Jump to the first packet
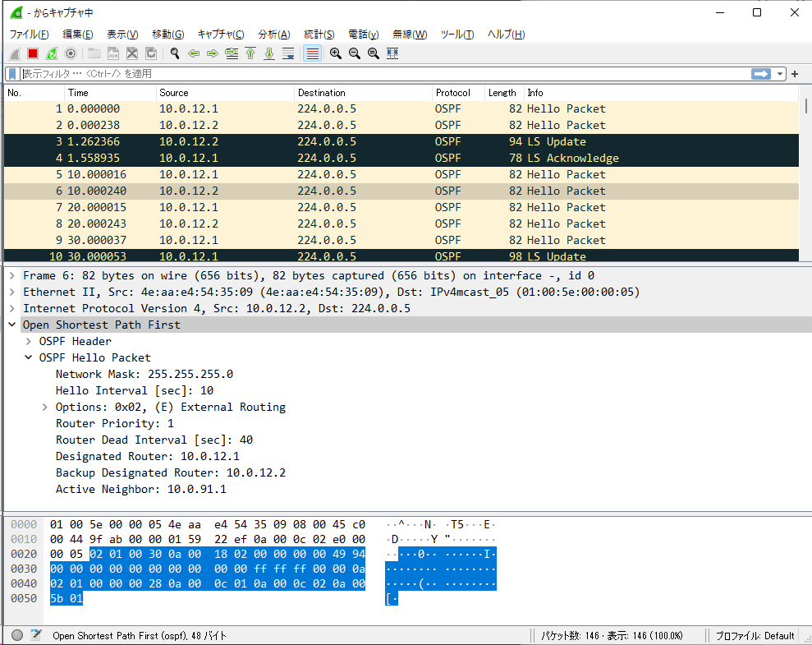 tap(250, 53)
